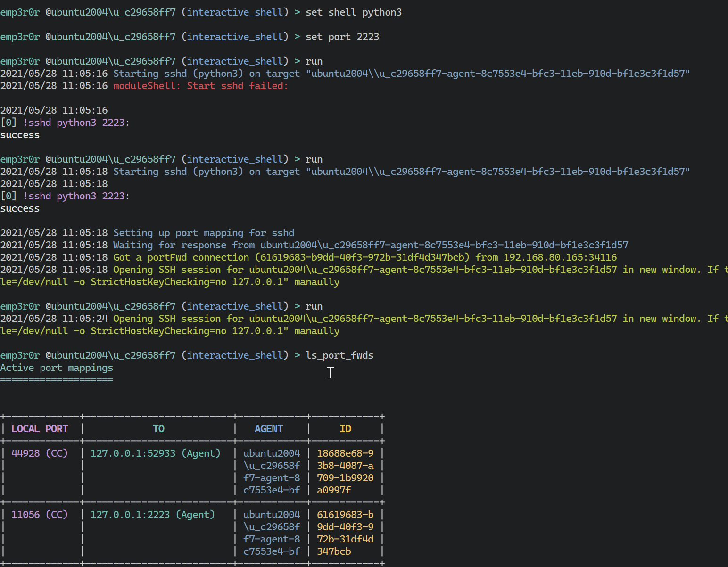Image resolution: width=728 pixels, height=567 pixels.
Task: Click ID fragment "709-1b9920"
Action: point(345,478)
